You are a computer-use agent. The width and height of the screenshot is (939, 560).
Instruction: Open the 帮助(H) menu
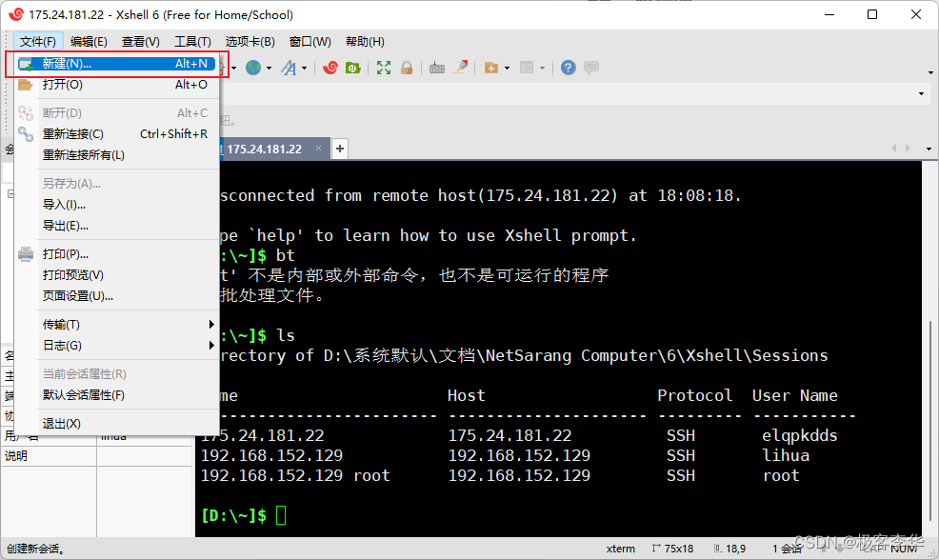click(365, 41)
